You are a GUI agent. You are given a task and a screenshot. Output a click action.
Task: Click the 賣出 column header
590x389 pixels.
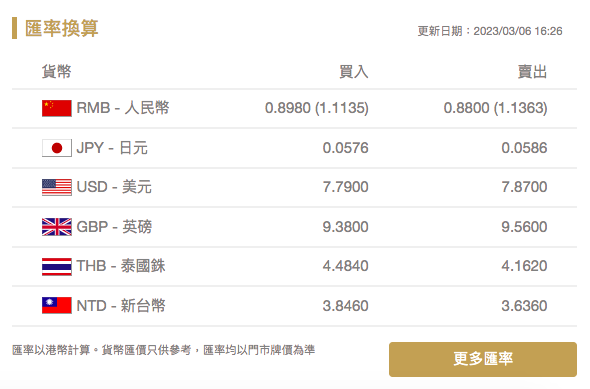tap(532, 71)
